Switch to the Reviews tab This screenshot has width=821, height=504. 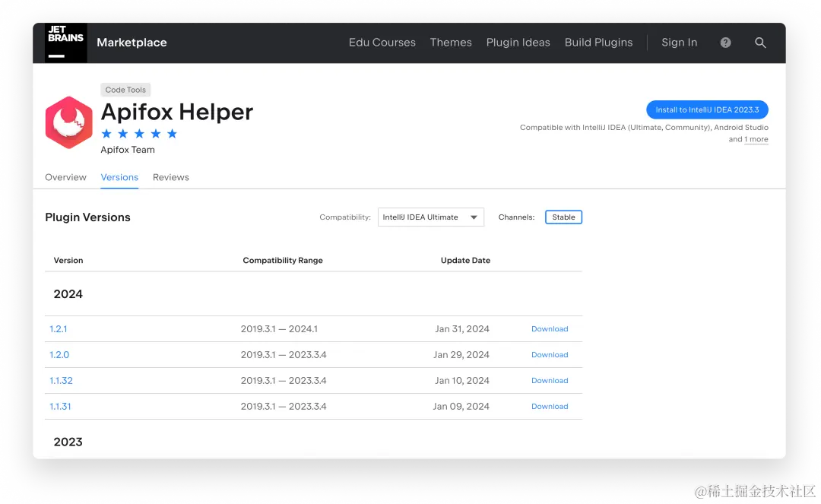click(x=171, y=177)
